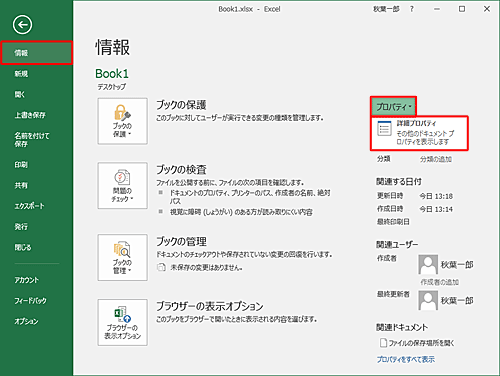This screenshot has height=376, width=500.
Task: Click 作成者の追加 field
Action: pos(439,282)
